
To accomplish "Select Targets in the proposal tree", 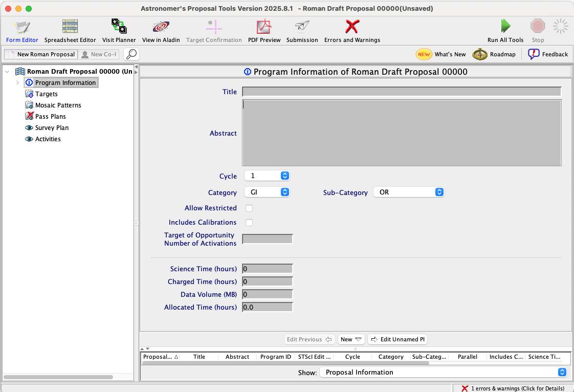I will (x=46, y=94).
